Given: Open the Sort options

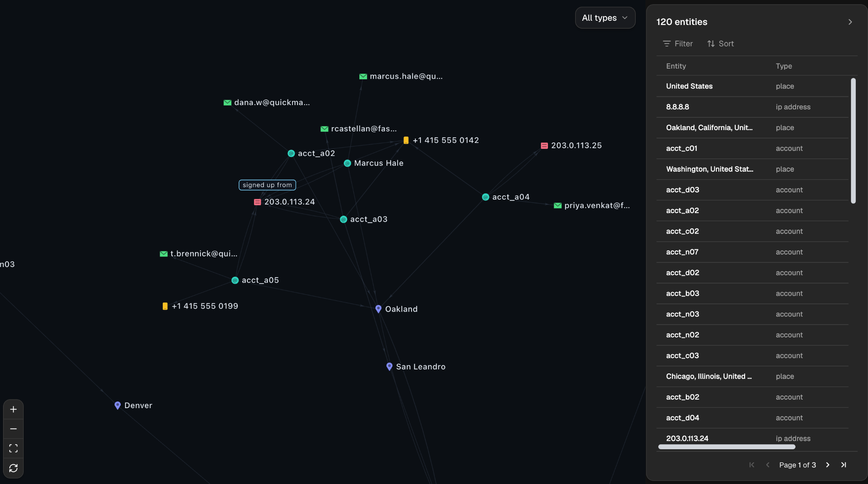Looking at the screenshot, I should tap(721, 44).
